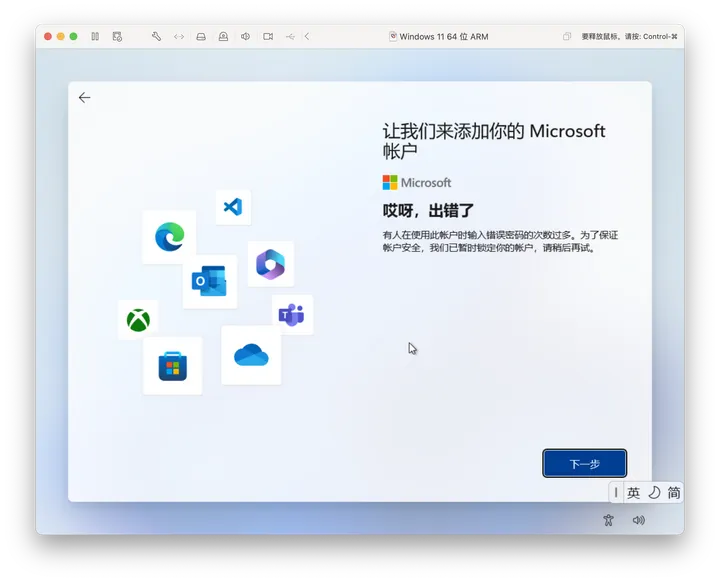The image size is (720, 582).
Task: Click the Microsoft logo
Action: click(417, 182)
